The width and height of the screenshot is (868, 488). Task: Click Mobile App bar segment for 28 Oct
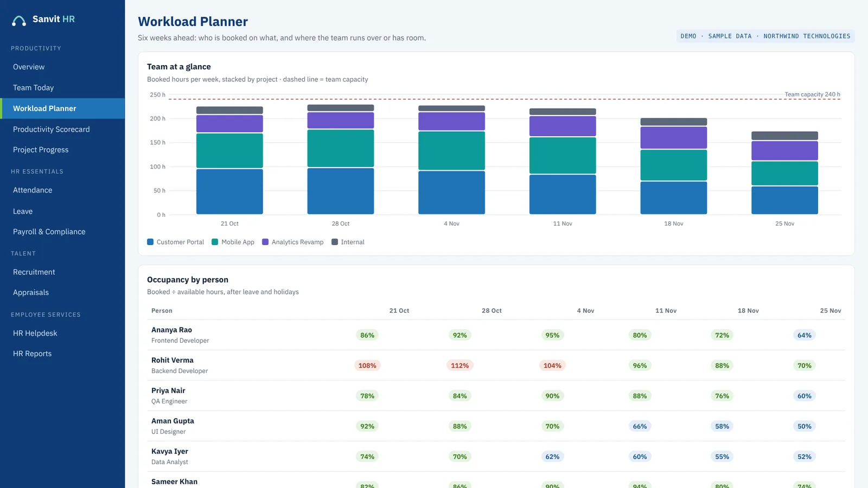click(x=341, y=148)
